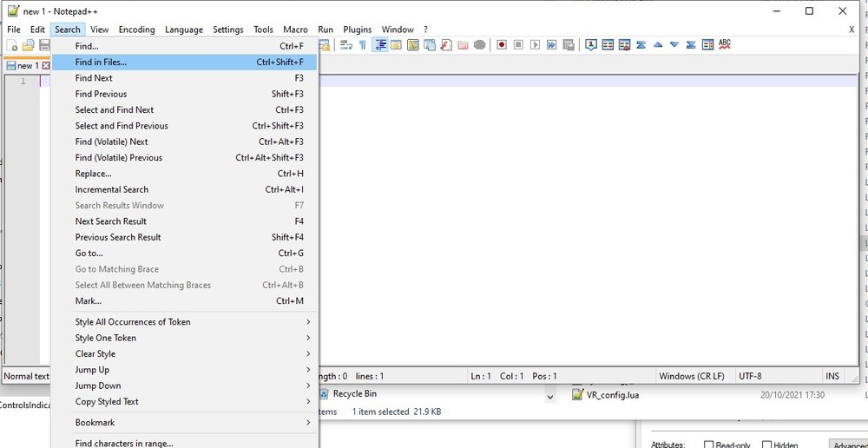
Task: Toggle Show All Characters pilcrow icon
Action: (363, 45)
